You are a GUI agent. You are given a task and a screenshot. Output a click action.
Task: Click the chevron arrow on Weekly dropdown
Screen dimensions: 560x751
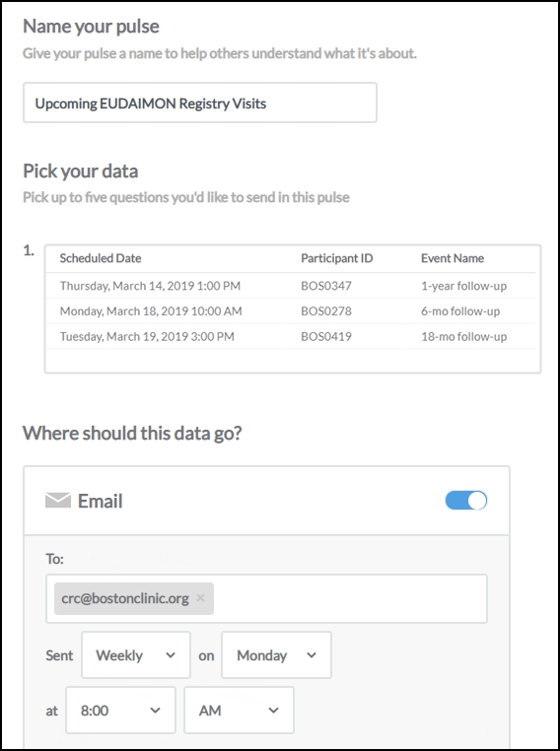pos(170,655)
